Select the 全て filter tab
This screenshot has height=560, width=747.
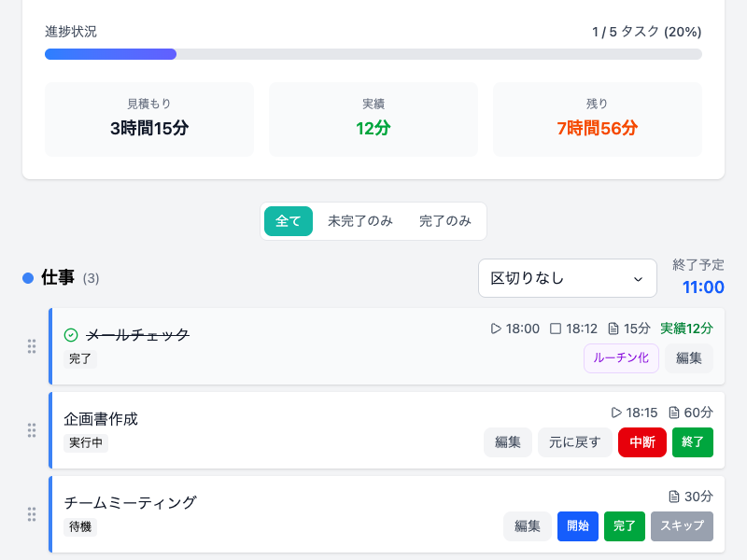coord(288,221)
